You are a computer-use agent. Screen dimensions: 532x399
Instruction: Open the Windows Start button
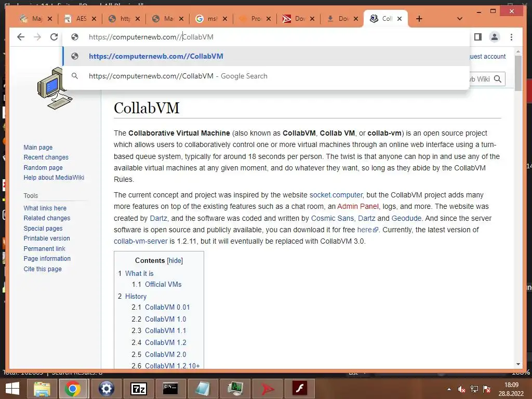(x=12, y=389)
